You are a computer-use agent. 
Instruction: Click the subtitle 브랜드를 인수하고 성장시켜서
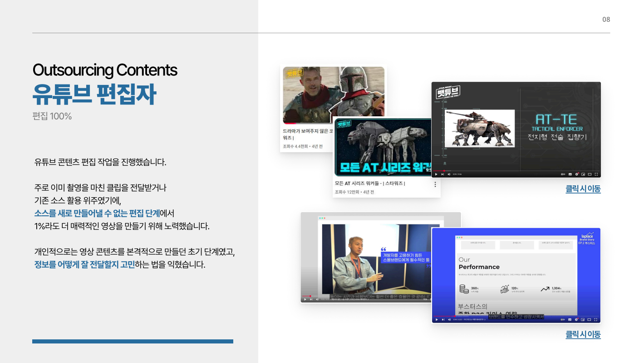(x=516, y=317)
